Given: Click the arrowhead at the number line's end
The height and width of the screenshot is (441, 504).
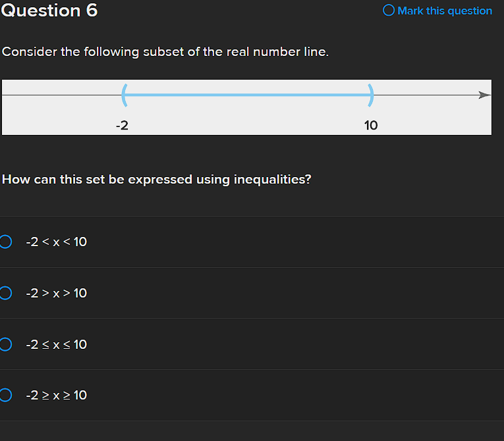Looking at the screenshot, I should tap(485, 95).
